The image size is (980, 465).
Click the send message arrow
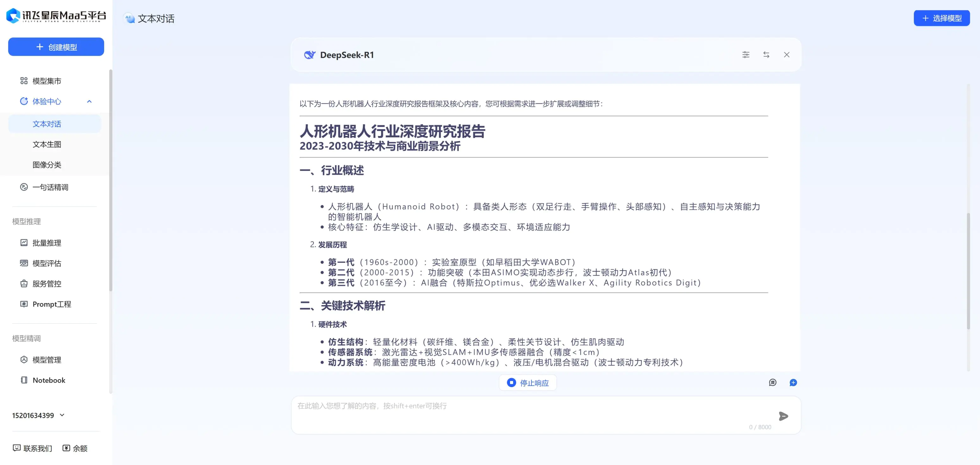[x=784, y=416]
